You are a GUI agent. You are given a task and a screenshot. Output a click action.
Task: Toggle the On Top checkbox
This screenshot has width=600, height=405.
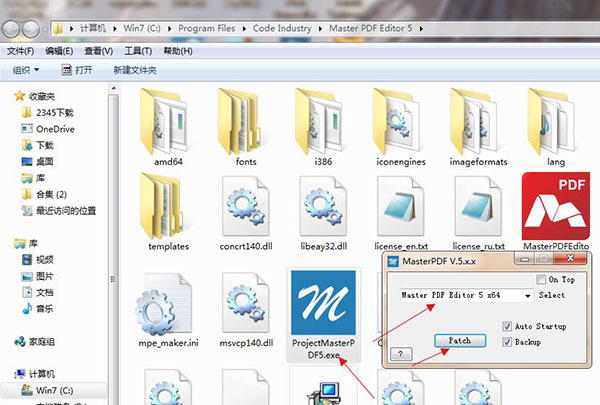click(541, 279)
